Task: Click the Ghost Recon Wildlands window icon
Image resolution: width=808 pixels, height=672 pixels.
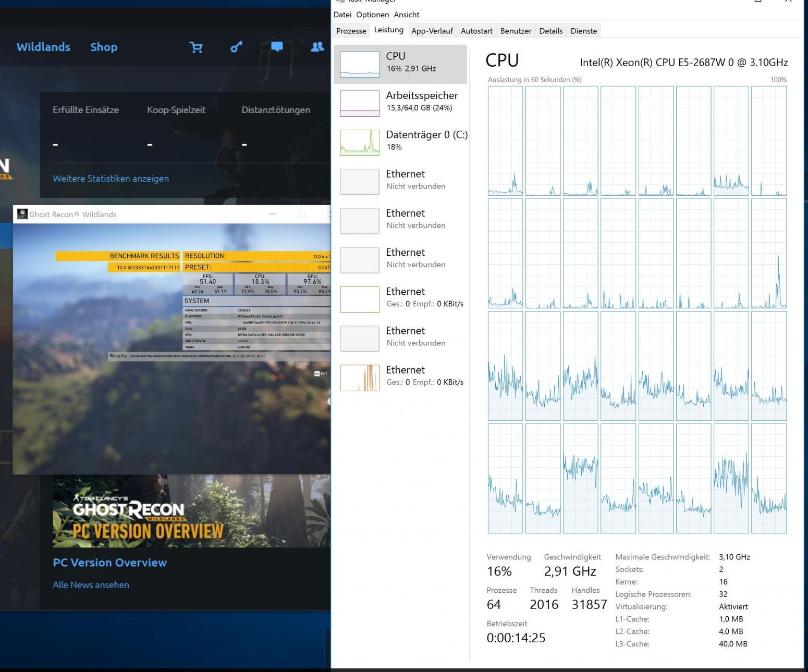Action: coord(22,214)
